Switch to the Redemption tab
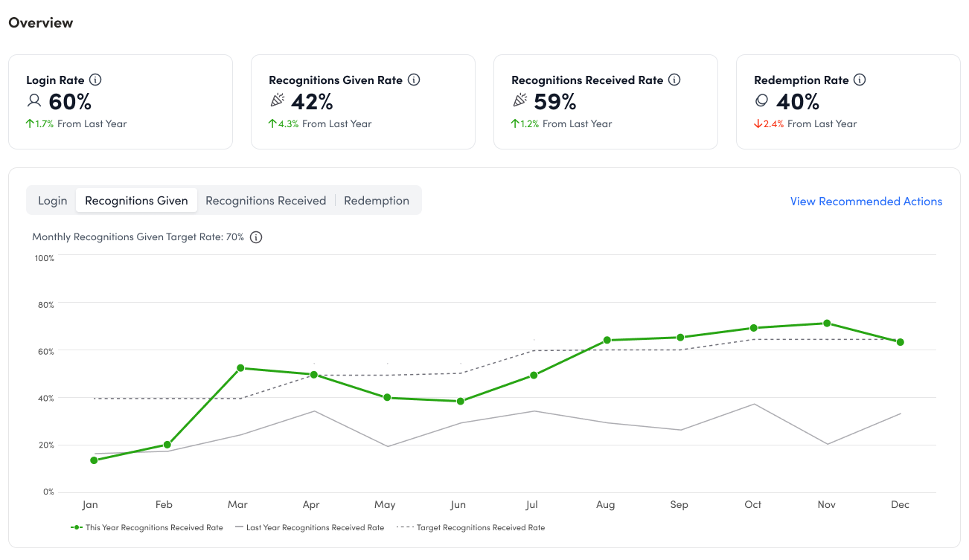Viewport: 969px width, 560px height. 377,201
